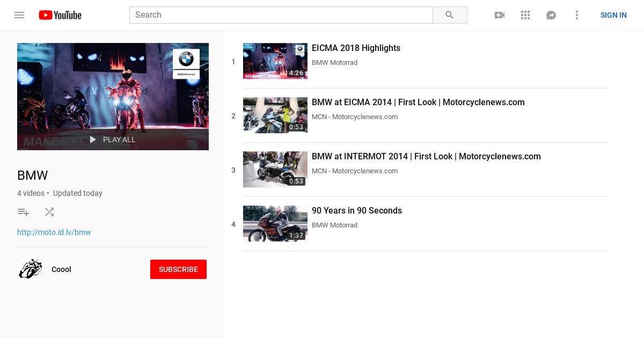Click the search magnifier button
The height and width of the screenshot is (338, 644).
[x=450, y=15]
